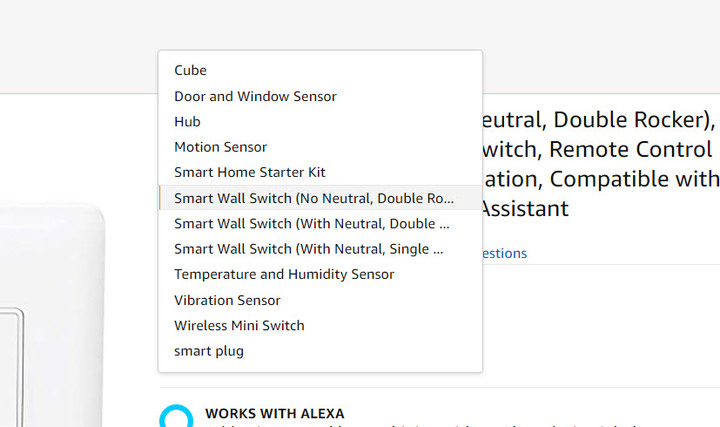Pick Motion Sensor in the list
This screenshot has width=720, height=427.
(320, 147)
